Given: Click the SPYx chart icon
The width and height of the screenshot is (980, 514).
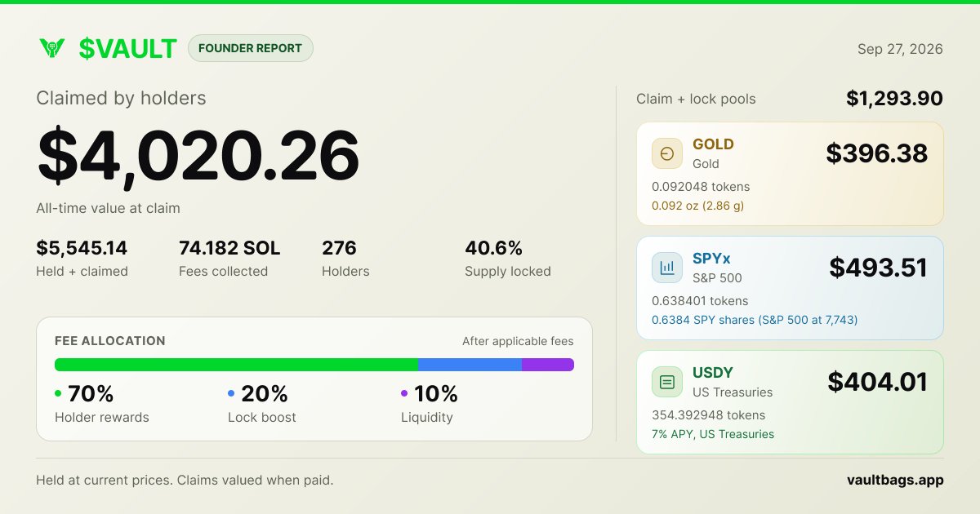Looking at the screenshot, I should tap(667, 268).
